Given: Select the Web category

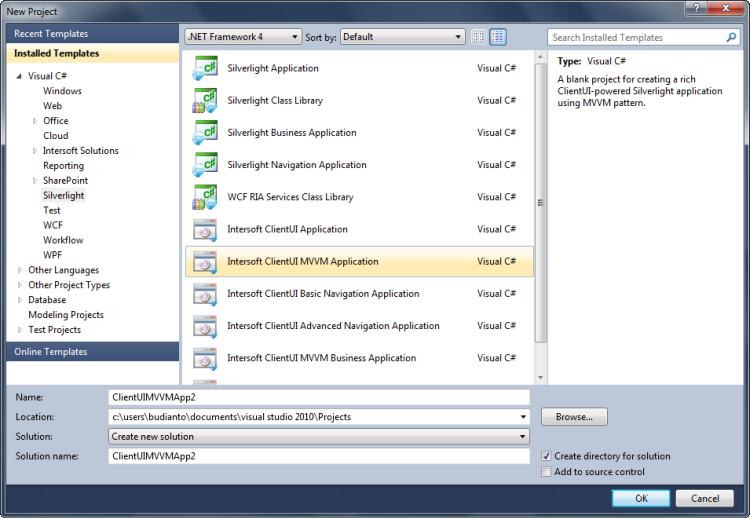Looking at the screenshot, I should click(53, 106).
